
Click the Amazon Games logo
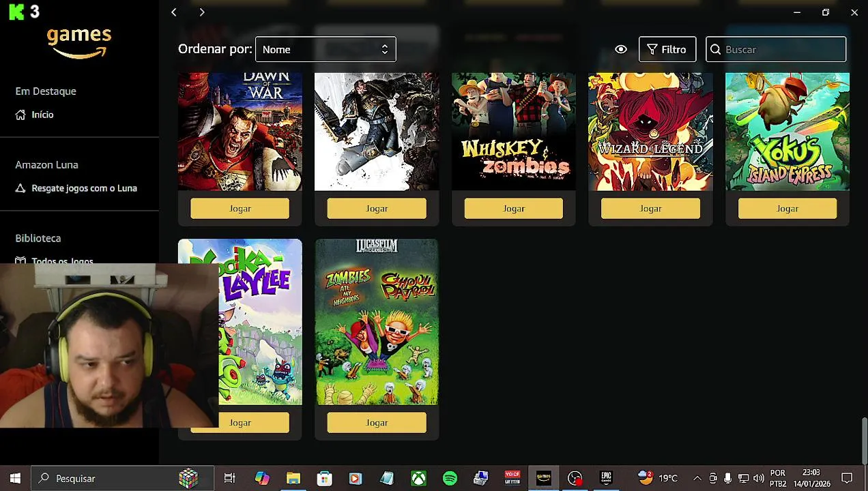[79, 42]
